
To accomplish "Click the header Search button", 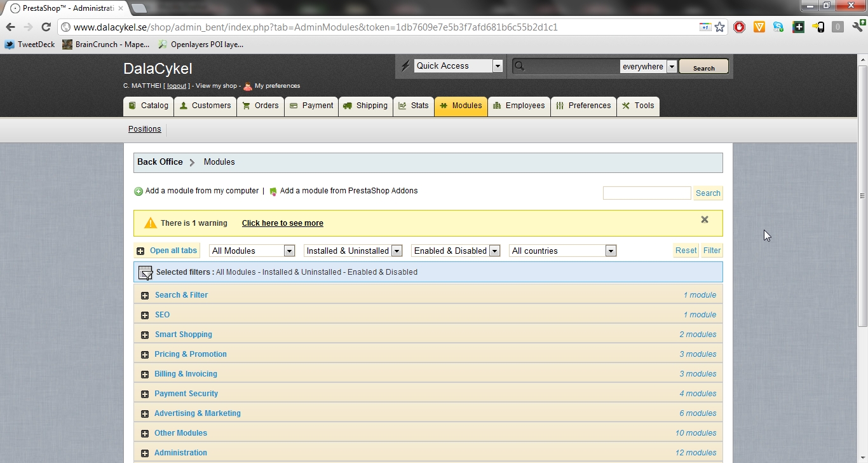I will pyautogui.click(x=703, y=67).
